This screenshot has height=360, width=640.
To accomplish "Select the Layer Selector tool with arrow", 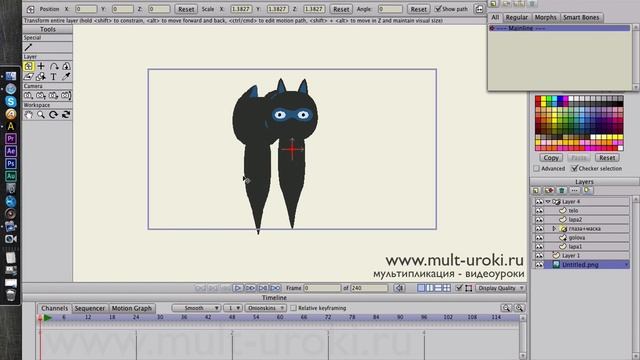I will coord(41,76).
